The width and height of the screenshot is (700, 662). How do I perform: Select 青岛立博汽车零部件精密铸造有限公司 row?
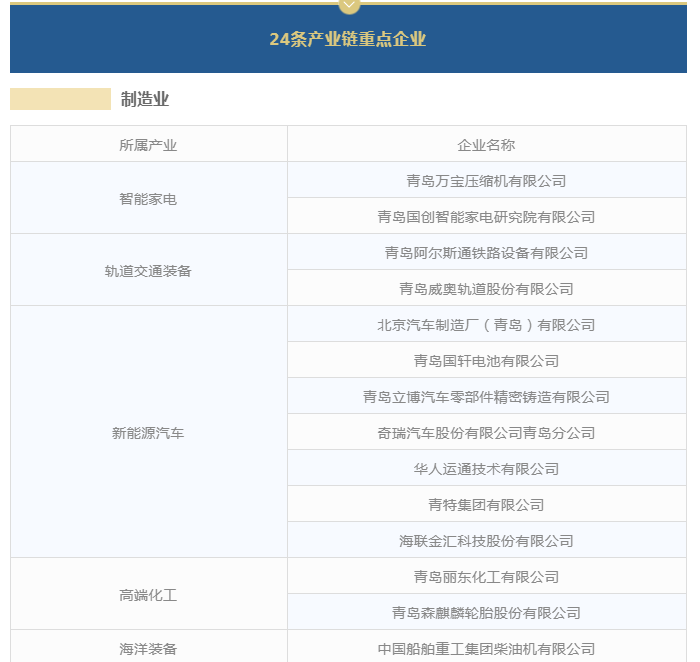(x=487, y=396)
